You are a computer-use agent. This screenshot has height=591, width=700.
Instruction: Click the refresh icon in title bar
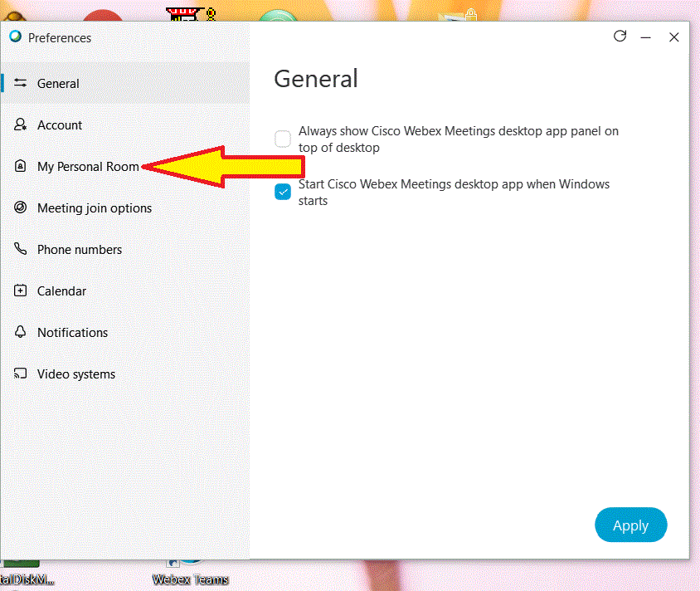pos(620,37)
